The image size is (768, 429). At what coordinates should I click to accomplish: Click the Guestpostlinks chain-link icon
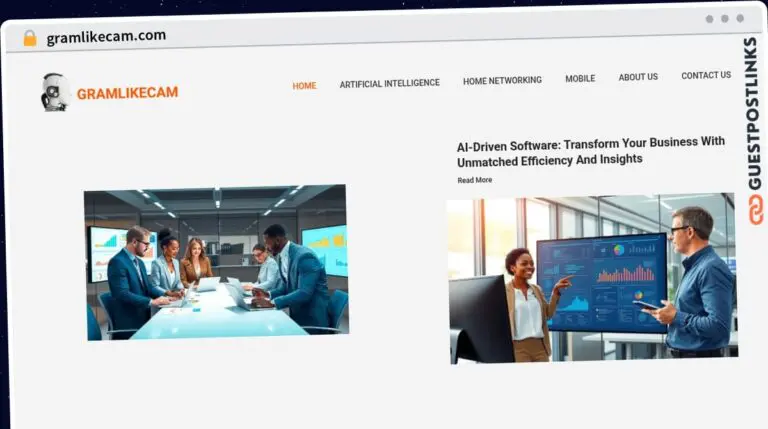pos(756,210)
